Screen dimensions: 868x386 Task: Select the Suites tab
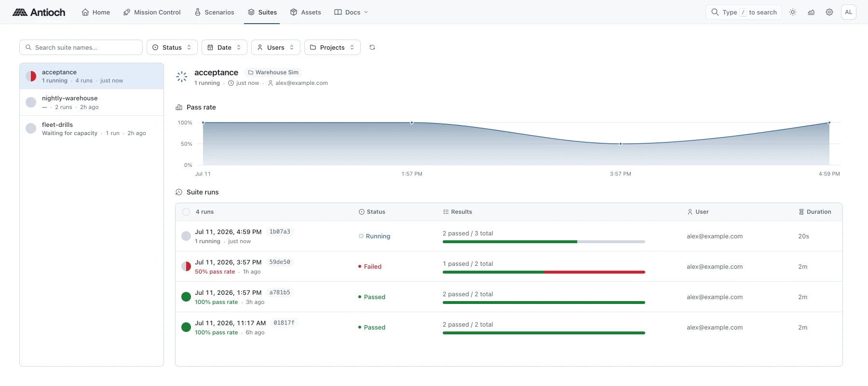click(262, 12)
